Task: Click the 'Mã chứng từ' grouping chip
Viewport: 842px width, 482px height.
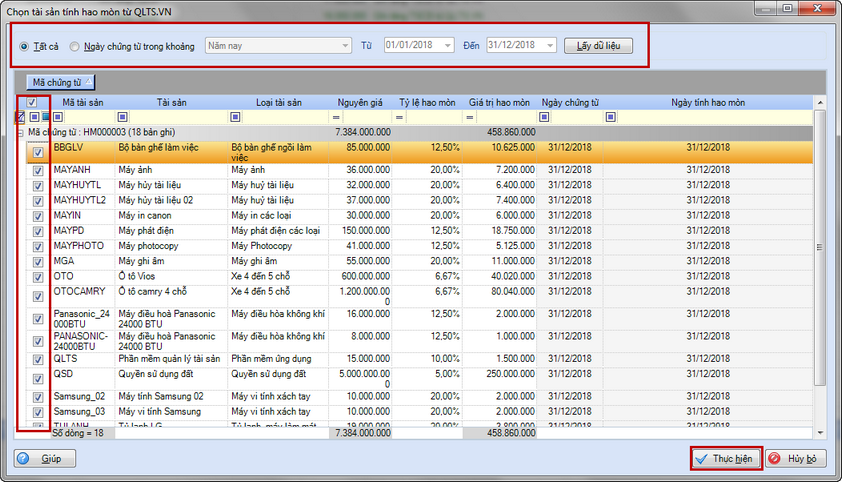Action: click(61, 82)
